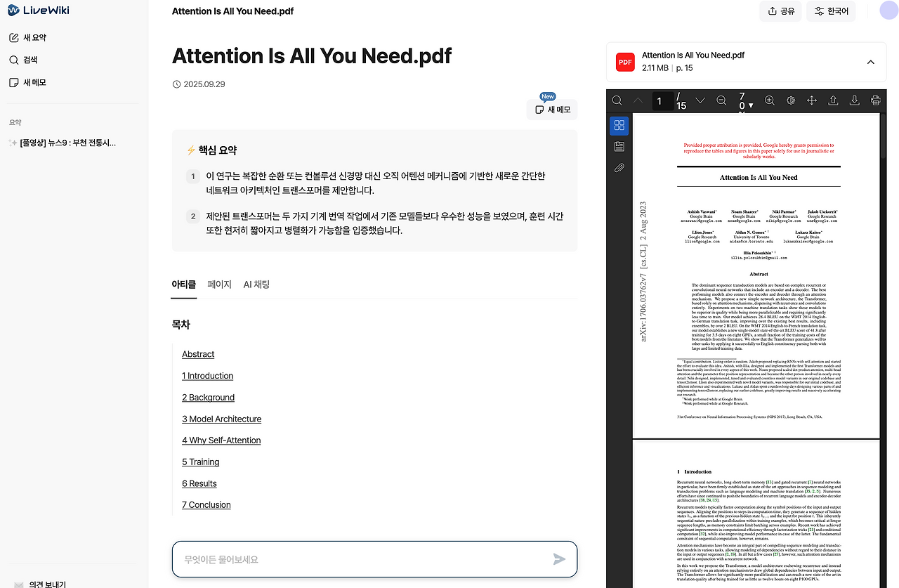Open the user profile avatar
This screenshot has width=899, height=588.
pyautogui.click(x=888, y=11)
